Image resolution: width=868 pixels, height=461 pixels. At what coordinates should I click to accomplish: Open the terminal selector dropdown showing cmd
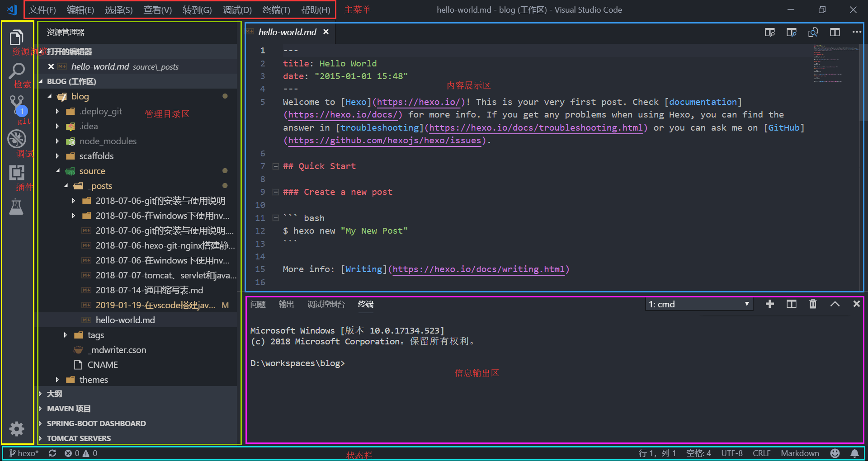click(x=699, y=304)
